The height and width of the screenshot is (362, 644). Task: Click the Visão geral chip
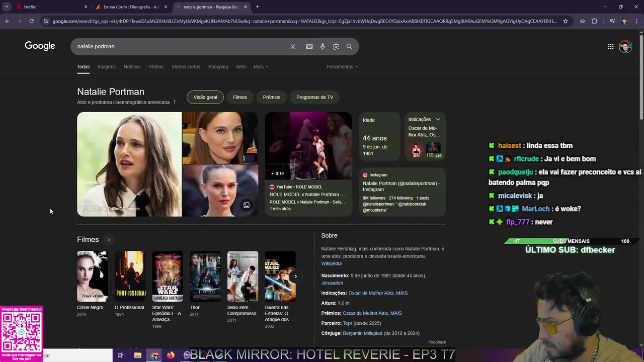205,97
